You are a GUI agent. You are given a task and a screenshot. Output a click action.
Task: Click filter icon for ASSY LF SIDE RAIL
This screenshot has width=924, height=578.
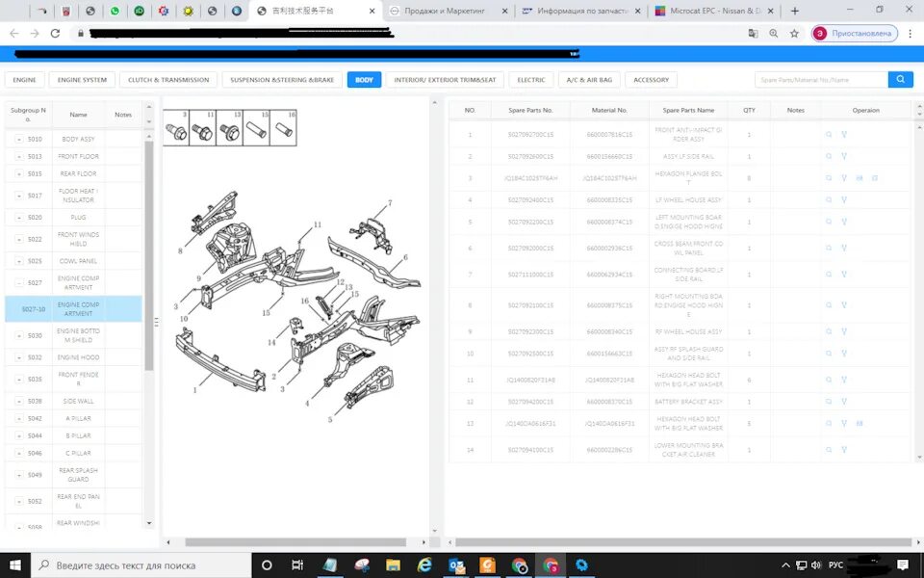point(844,156)
